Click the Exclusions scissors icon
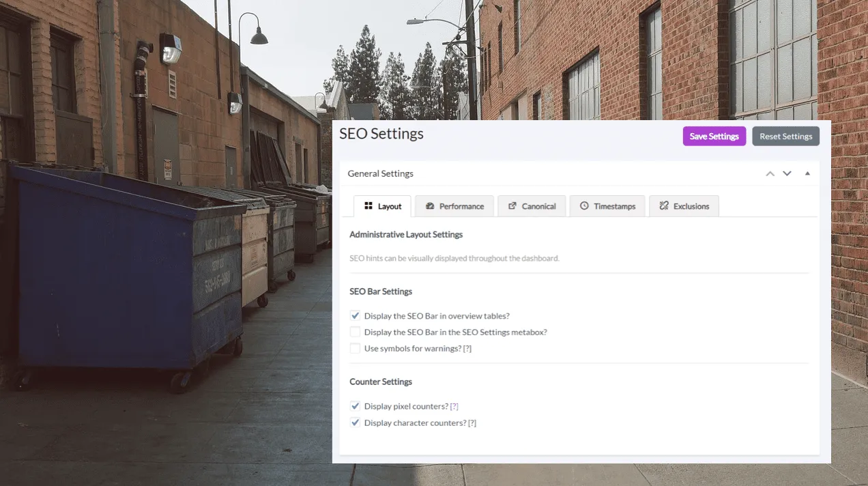868x486 pixels. (661, 205)
